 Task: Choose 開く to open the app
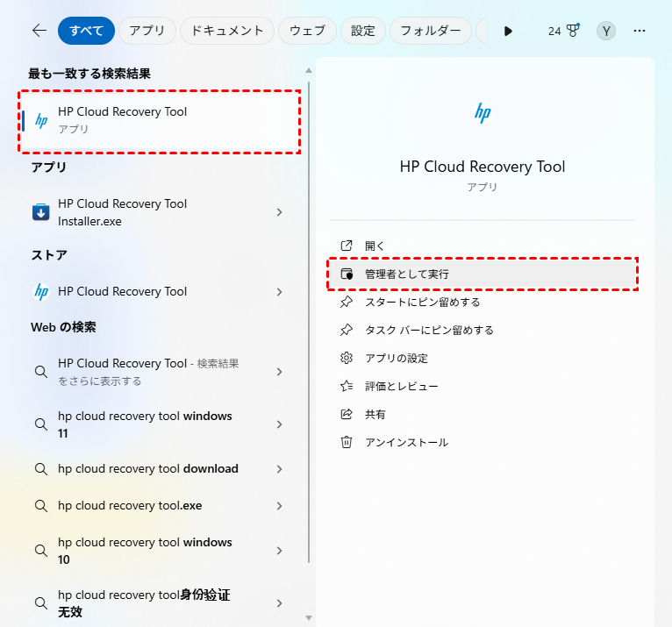click(483, 246)
